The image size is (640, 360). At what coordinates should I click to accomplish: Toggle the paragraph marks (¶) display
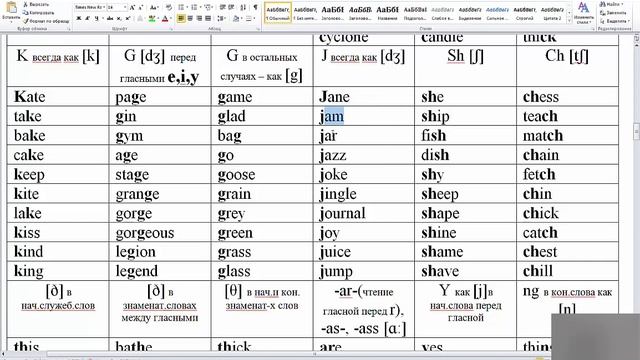[256, 7]
